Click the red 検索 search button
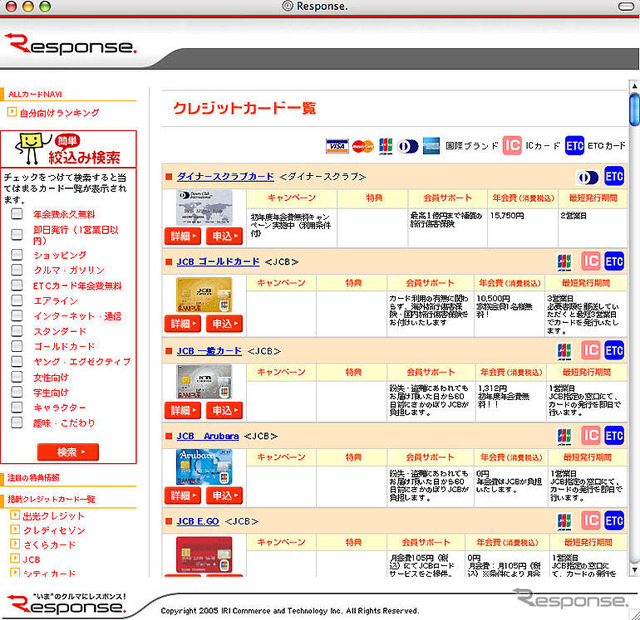 [x=68, y=452]
